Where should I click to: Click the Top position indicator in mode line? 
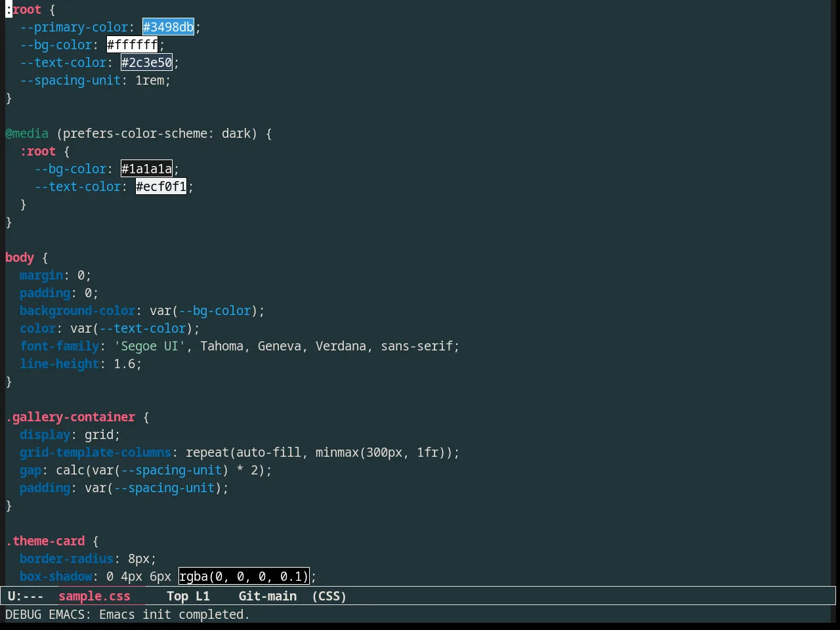point(177,596)
